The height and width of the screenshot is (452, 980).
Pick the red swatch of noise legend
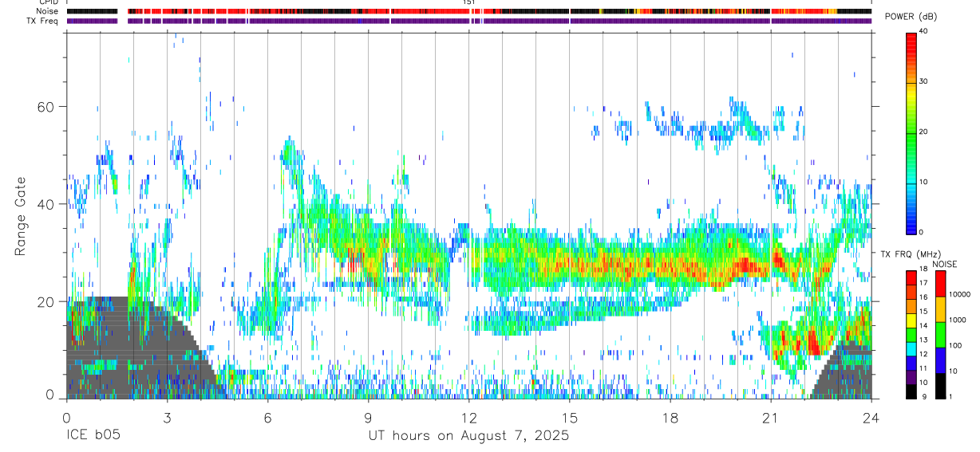940,284
